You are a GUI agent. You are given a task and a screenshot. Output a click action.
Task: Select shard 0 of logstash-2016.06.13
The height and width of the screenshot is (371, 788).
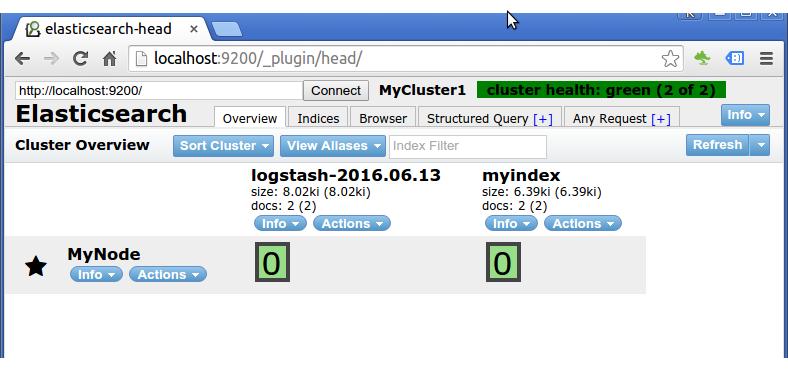tap(272, 262)
